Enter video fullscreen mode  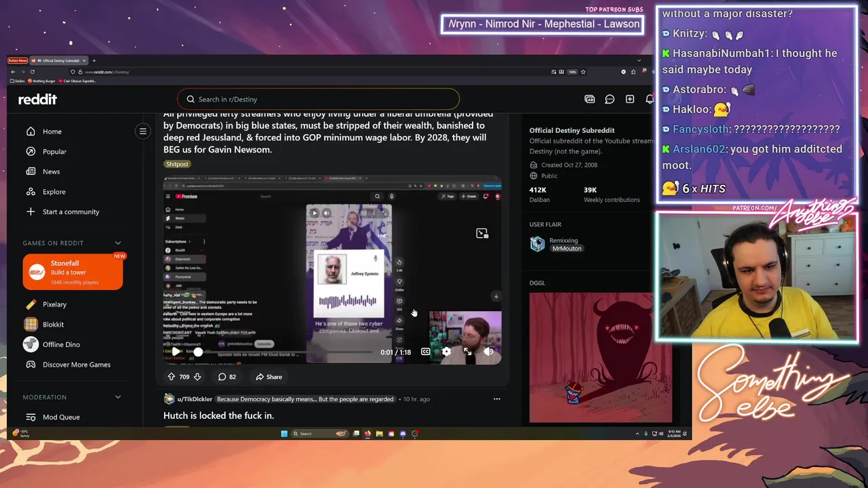[x=467, y=352]
